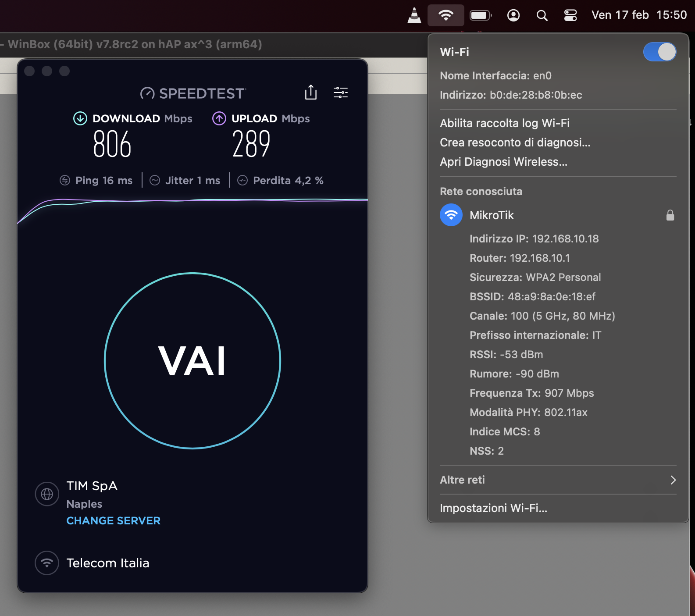Open Speedtest settings sliders icon
Screen dimensions: 695x616
341,93
